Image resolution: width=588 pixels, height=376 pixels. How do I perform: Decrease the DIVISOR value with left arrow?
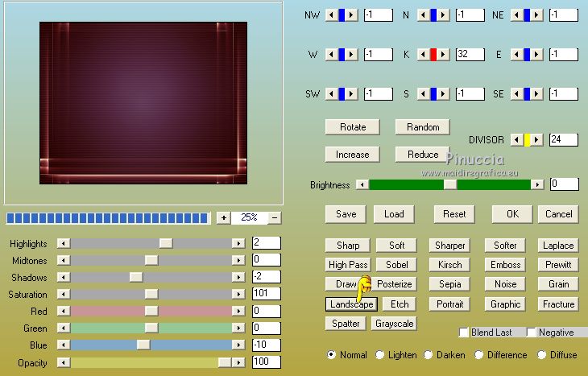click(x=517, y=140)
